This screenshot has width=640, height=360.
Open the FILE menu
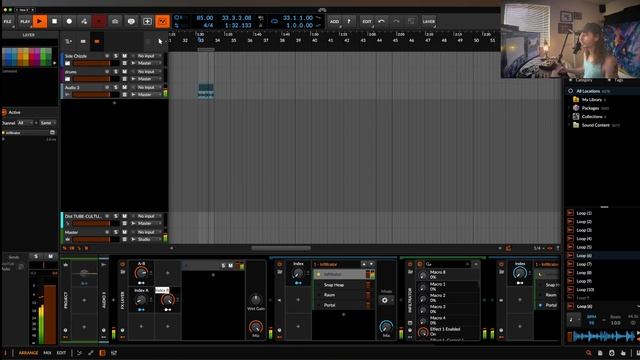pyautogui.click(x=7, y=21)
